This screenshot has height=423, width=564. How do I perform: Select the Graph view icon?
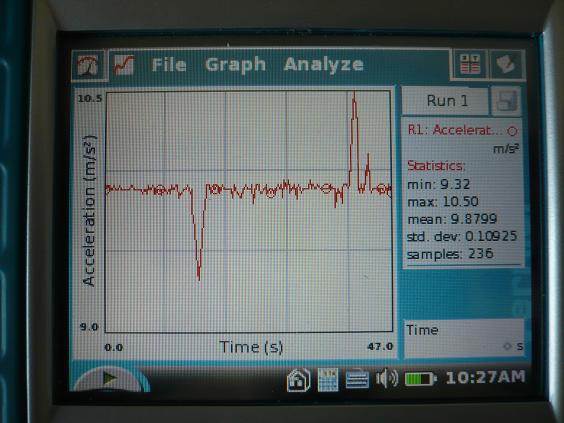[124, 65]
